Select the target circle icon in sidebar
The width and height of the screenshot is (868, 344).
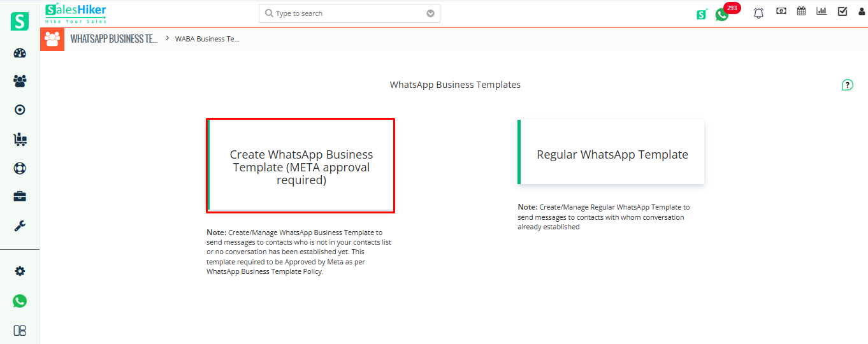[20, 110]
